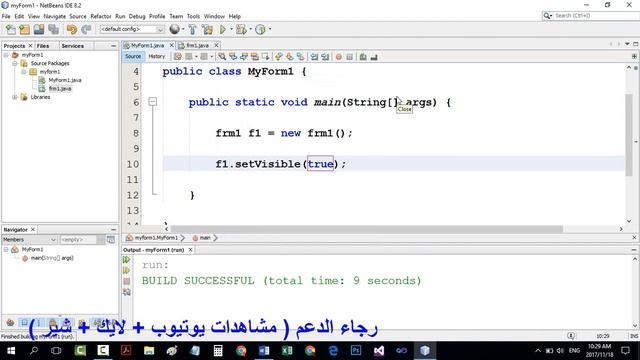Close the MyForm1.java editor tab
The image size is (640, 360).
point(171,45)
